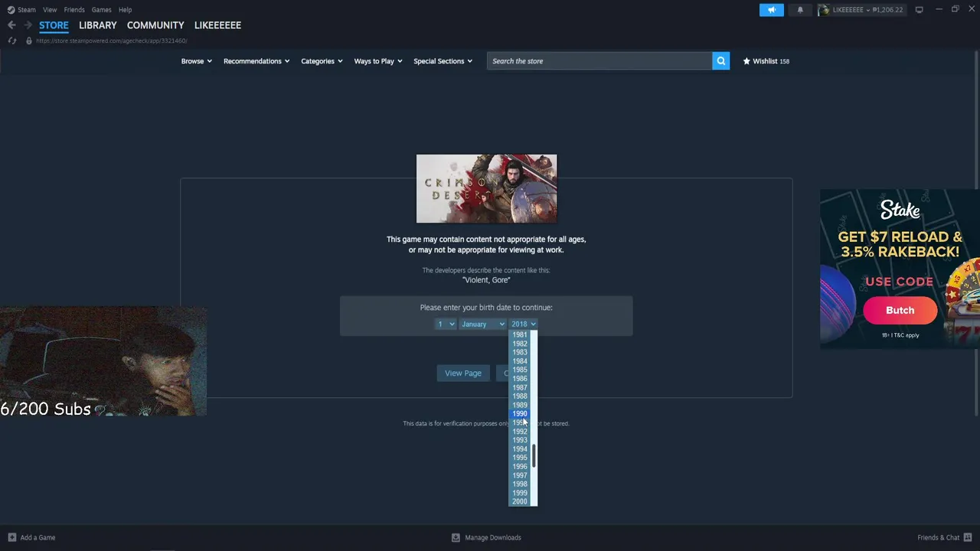Screen dimensions: 980x551
Task: Select 1996 in year list
Action: point(520,467)
